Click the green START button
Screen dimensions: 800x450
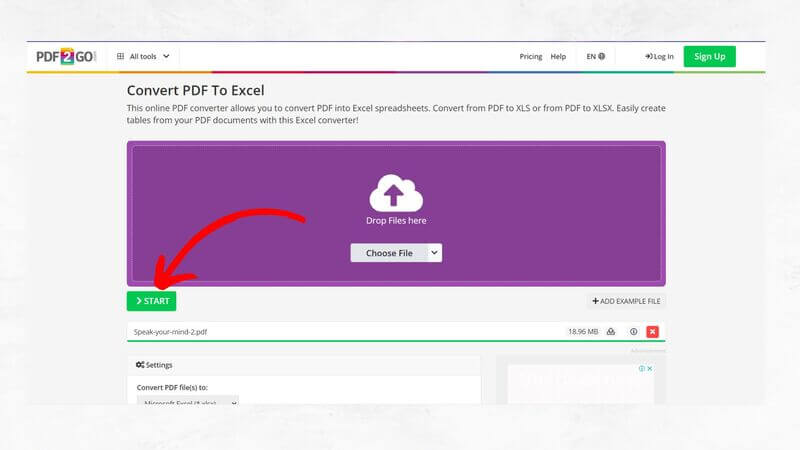pyautogui.click(x=152, y=301)
